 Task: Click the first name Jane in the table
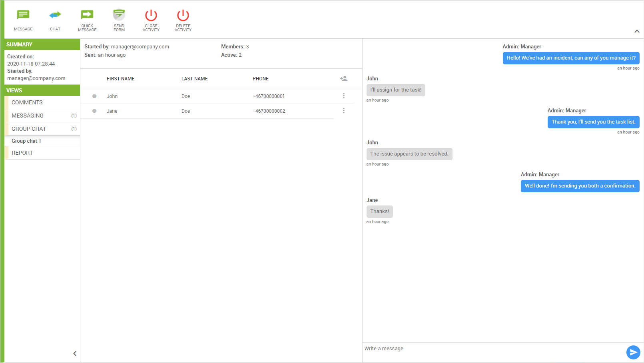coord(112,111)
